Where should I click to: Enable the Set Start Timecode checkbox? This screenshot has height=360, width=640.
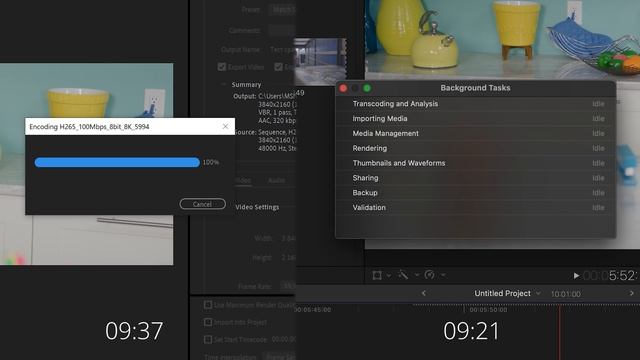point(208,340)
